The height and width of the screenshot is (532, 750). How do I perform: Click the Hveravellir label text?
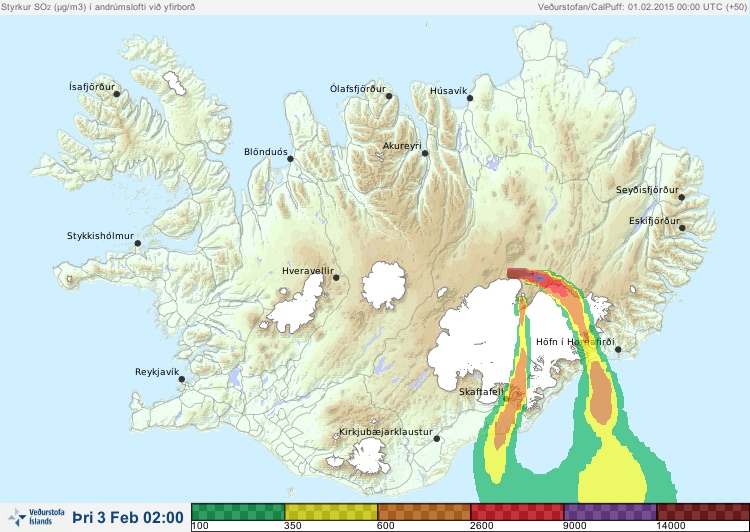(x=308, y=271)
